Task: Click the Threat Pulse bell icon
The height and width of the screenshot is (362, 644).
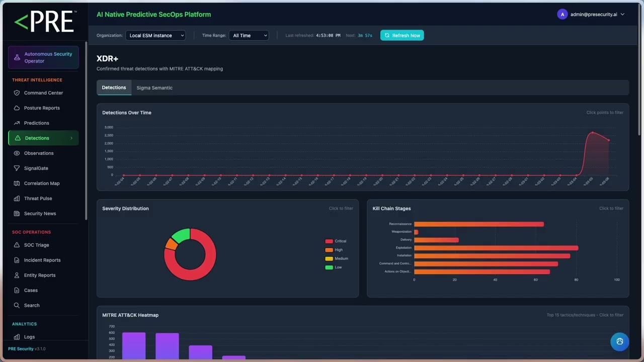Action: pyautogui.click(x=17, y=199)
